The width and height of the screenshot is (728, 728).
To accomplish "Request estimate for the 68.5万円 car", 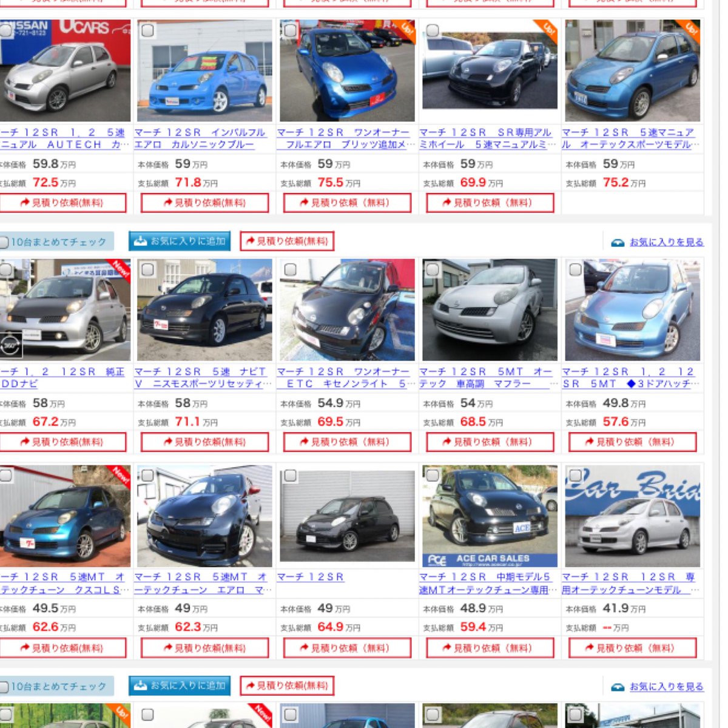I will click(490, 442).
